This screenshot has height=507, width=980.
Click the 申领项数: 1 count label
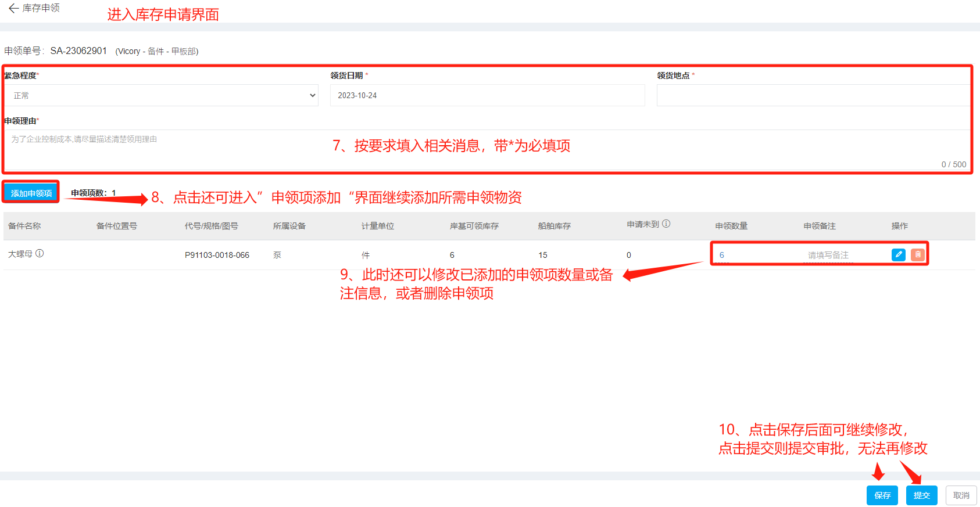coord(94,193)
